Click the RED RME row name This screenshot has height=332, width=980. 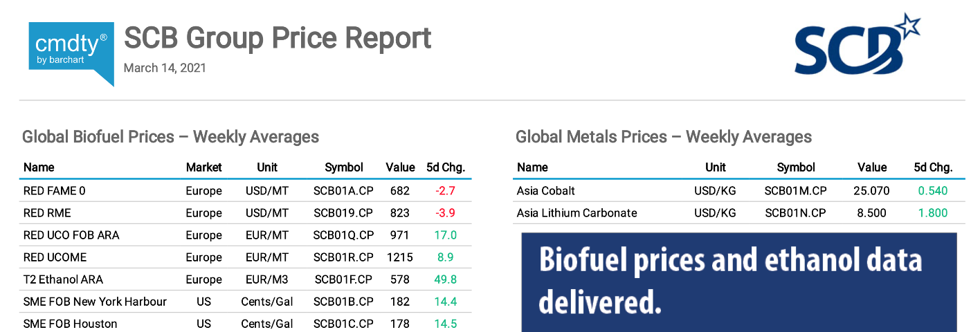(47, 213)
